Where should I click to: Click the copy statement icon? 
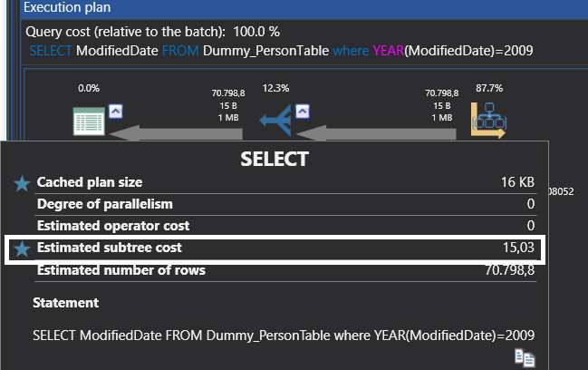(525, 356)
